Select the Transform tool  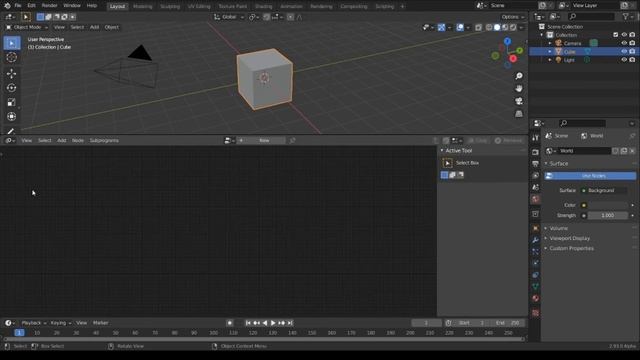(12, 116)
